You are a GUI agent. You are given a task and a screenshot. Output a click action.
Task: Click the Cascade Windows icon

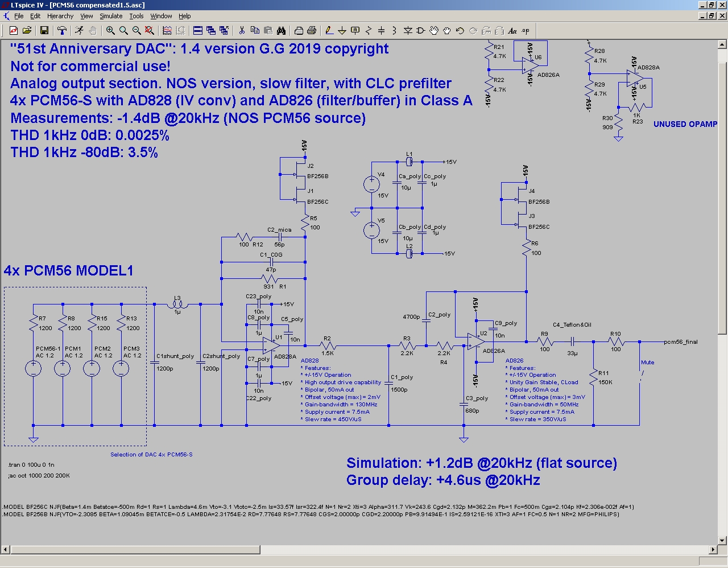point(211,30)
